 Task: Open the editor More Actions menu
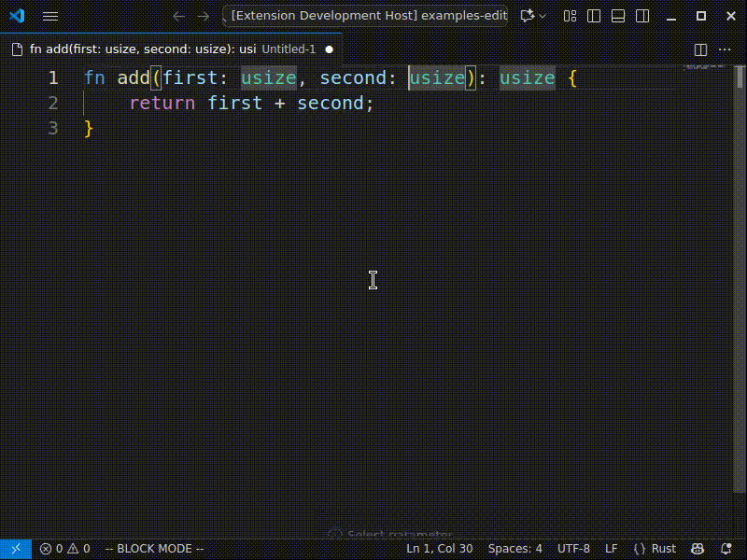(x=726, y=49)
